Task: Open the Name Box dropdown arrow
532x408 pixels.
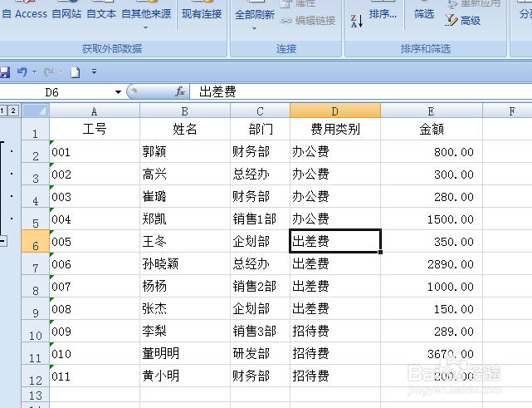Action: 118,92
